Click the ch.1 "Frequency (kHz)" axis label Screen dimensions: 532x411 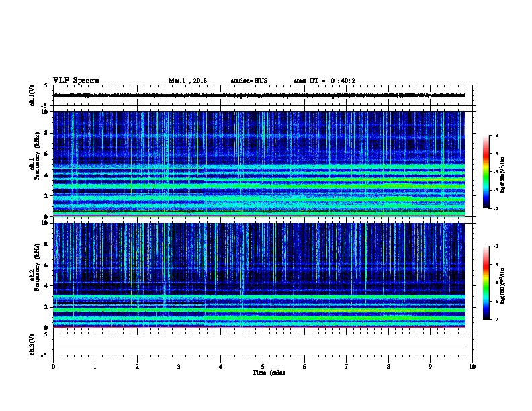click(x=37, y=156)
